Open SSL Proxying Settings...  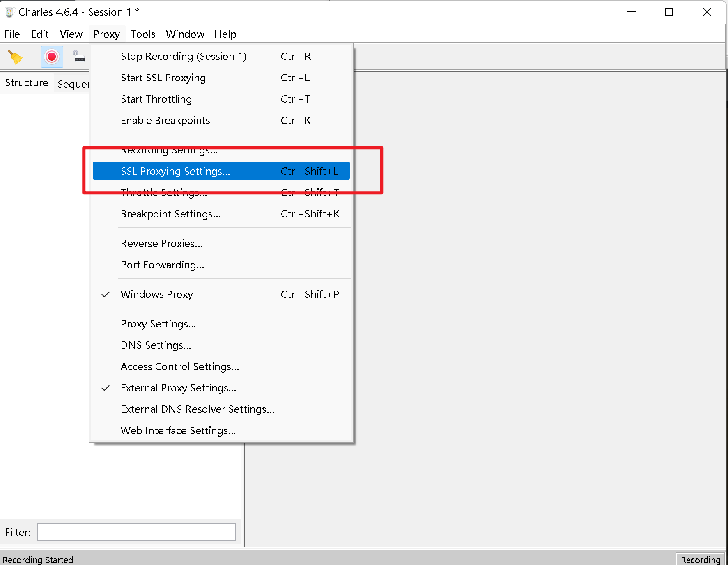pos(221,171)
